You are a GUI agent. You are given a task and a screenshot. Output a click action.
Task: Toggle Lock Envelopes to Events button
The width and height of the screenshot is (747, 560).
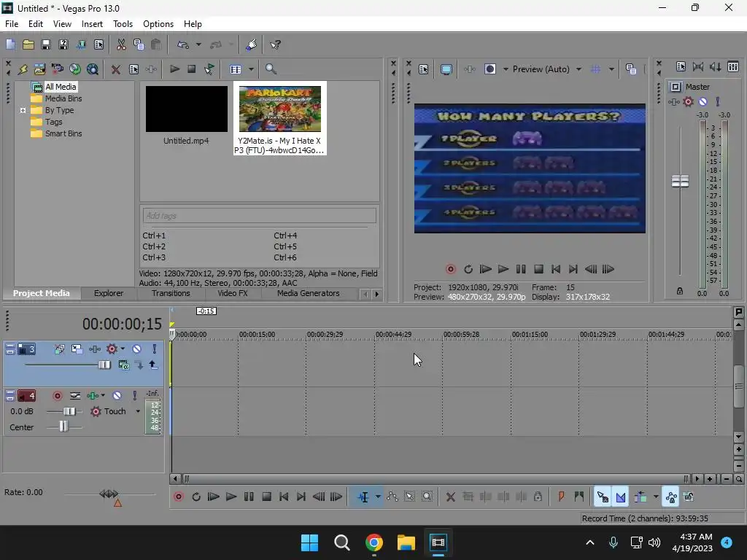pyautogui.click(x=670, y=497)
